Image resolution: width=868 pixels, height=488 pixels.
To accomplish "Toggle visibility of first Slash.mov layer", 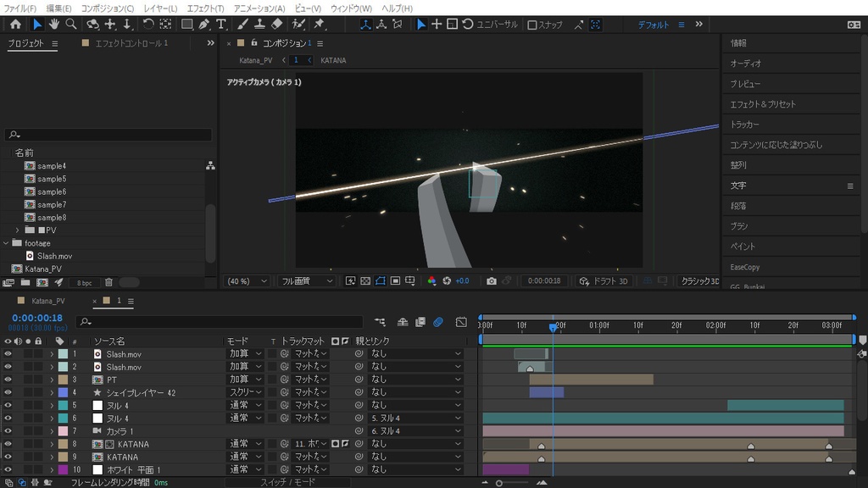I will click(x=8, y=354).
